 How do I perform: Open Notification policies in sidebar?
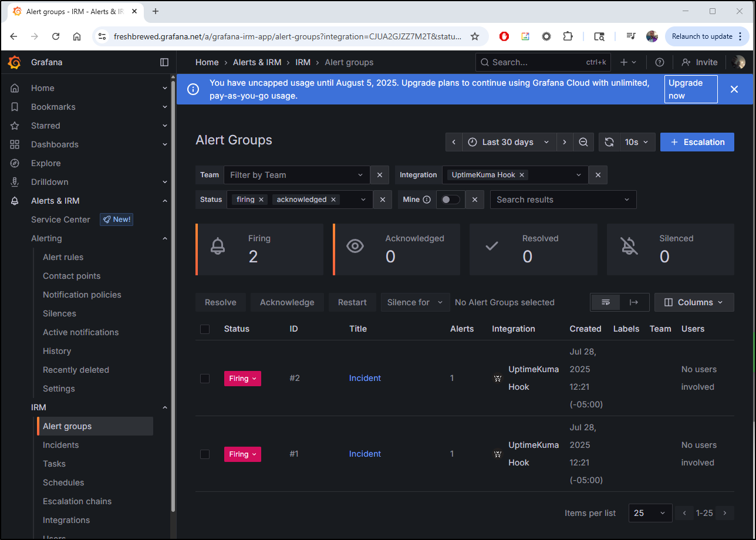(x=82, y=295)
